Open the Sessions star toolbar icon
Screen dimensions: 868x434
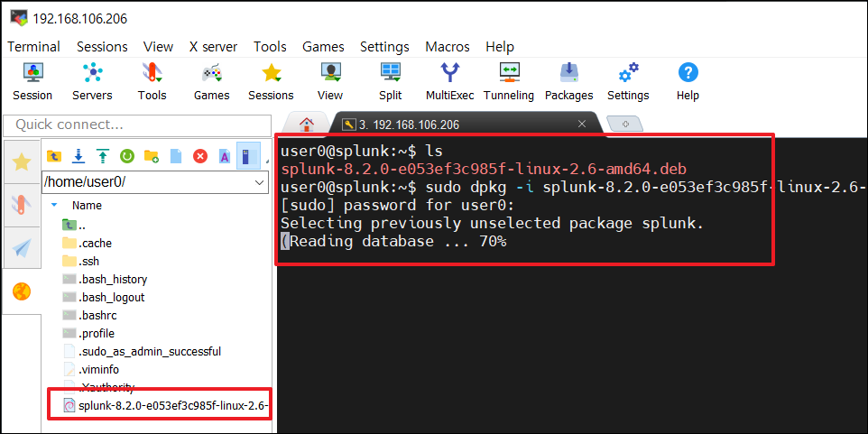click(x=271, y=81)
